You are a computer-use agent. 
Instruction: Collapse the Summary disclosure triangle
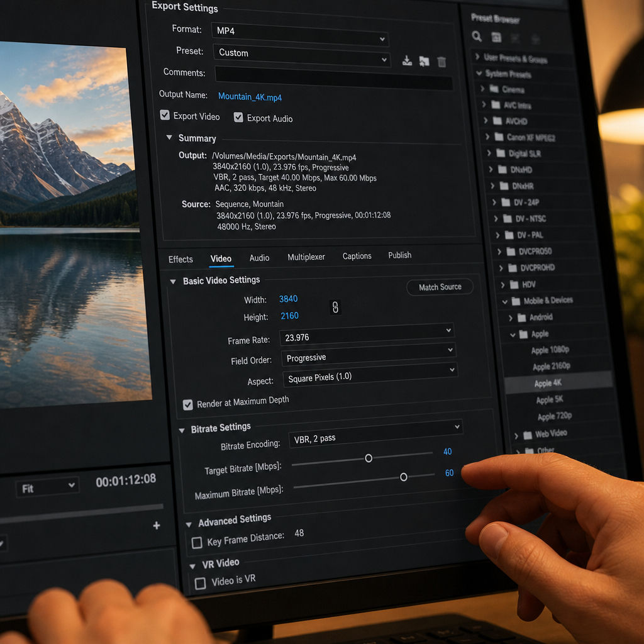(x=169, y=138)
